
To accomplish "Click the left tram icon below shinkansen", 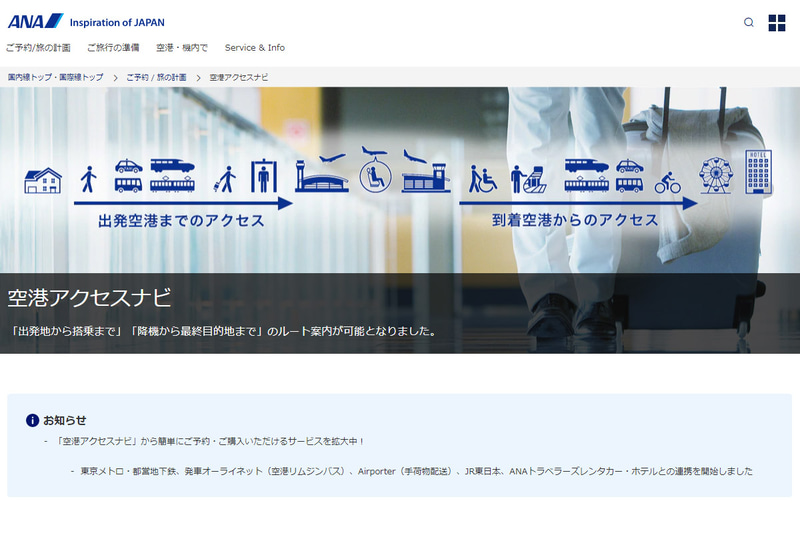I will (x=172, y=184).
